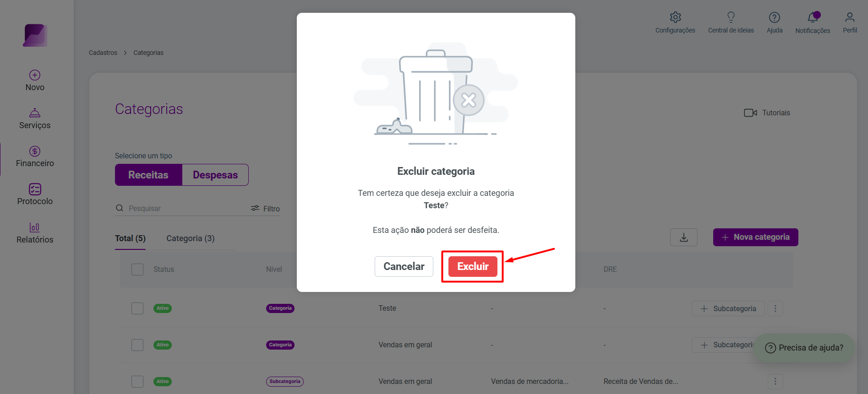868x394 pixels.
Task: Click Cancelar in the dialog
Action: [404, 266]
